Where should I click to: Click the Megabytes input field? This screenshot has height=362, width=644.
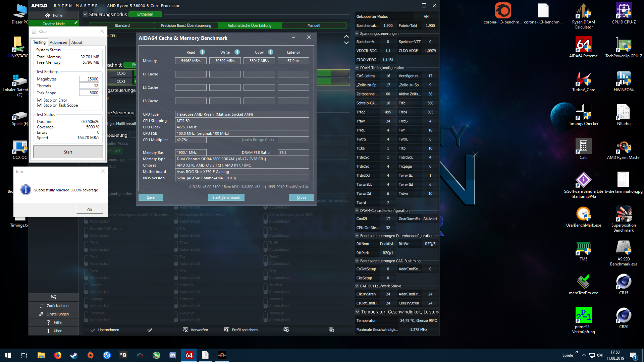pyautogui.click(x=89, y=79)
